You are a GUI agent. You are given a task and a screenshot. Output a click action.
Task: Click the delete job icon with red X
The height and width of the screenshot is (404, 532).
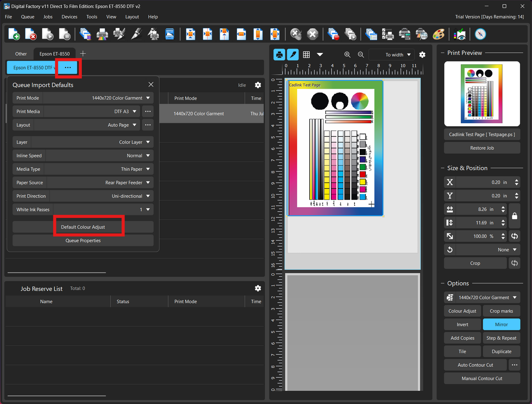point(31,34)
